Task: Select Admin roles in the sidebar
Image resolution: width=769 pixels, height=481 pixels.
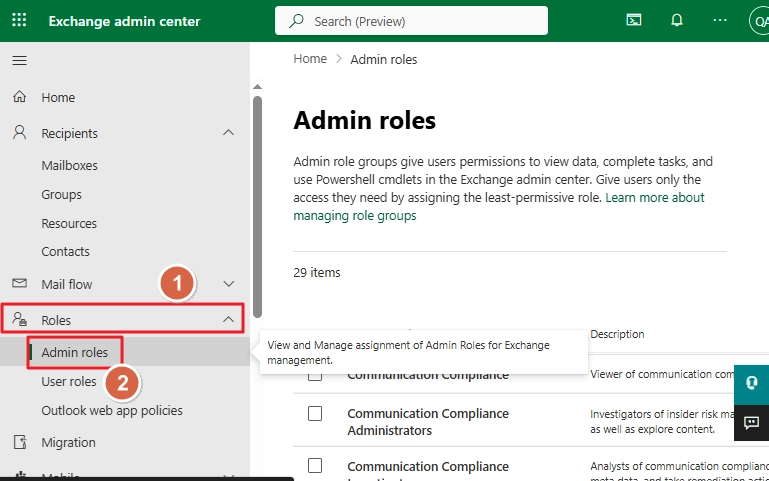Action: [x=75, y=352]
